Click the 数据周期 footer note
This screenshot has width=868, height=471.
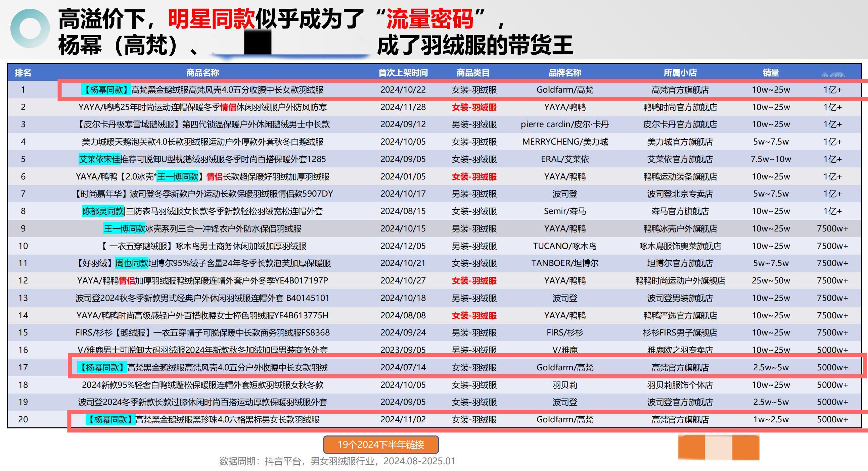pyautogui.click(x=337, y=461)
